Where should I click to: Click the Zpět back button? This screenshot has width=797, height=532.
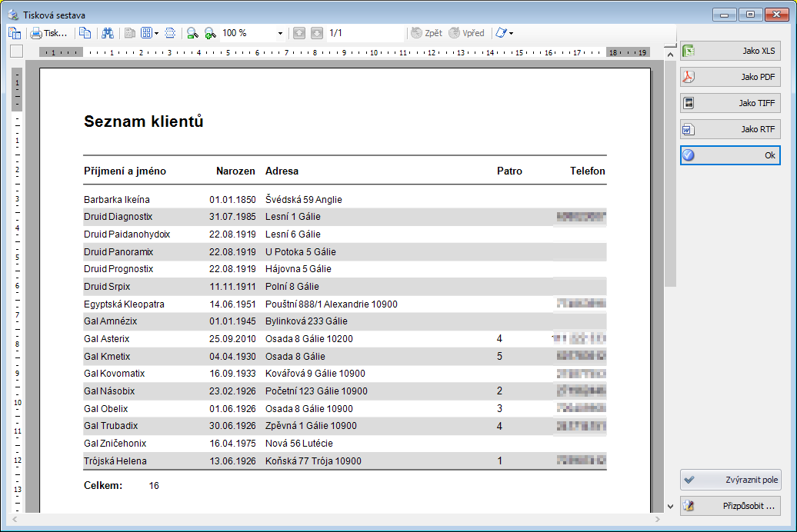click(x=426, y=34)
